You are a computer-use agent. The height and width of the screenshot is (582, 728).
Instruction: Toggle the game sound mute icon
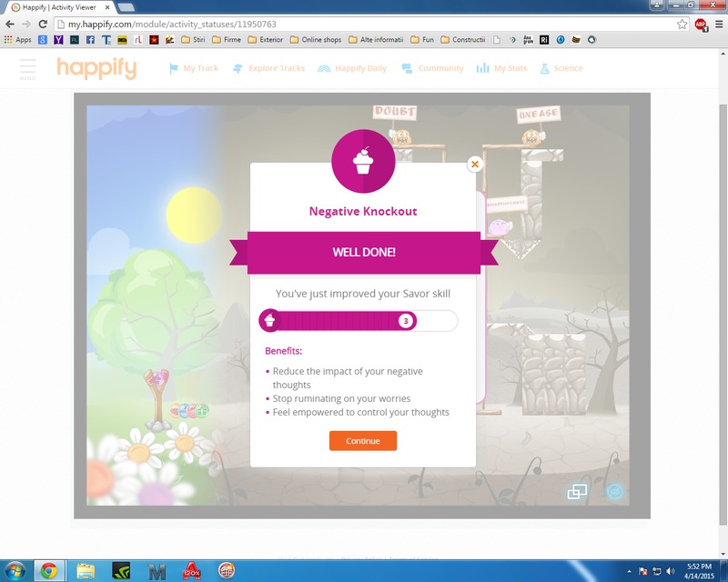pyautogui.click(x=615, y=491)
